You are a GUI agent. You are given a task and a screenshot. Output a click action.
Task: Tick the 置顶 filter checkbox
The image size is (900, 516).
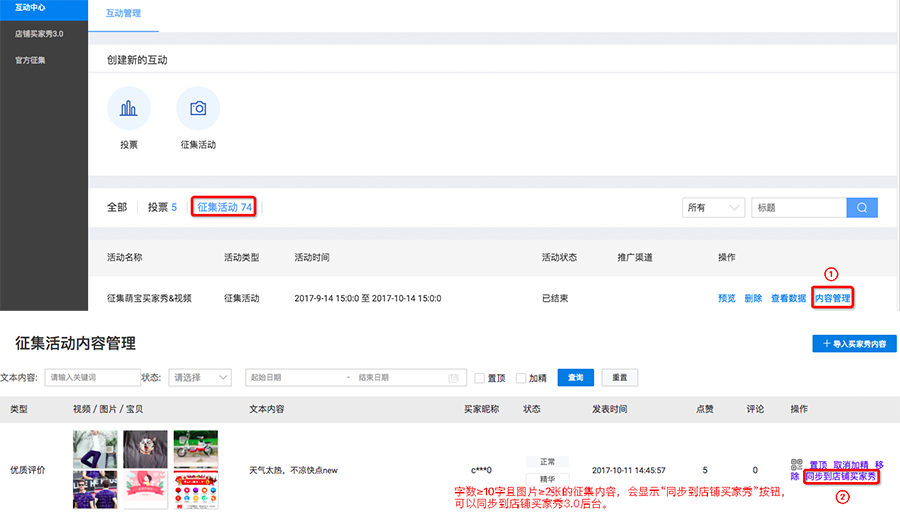click(480, 378)
